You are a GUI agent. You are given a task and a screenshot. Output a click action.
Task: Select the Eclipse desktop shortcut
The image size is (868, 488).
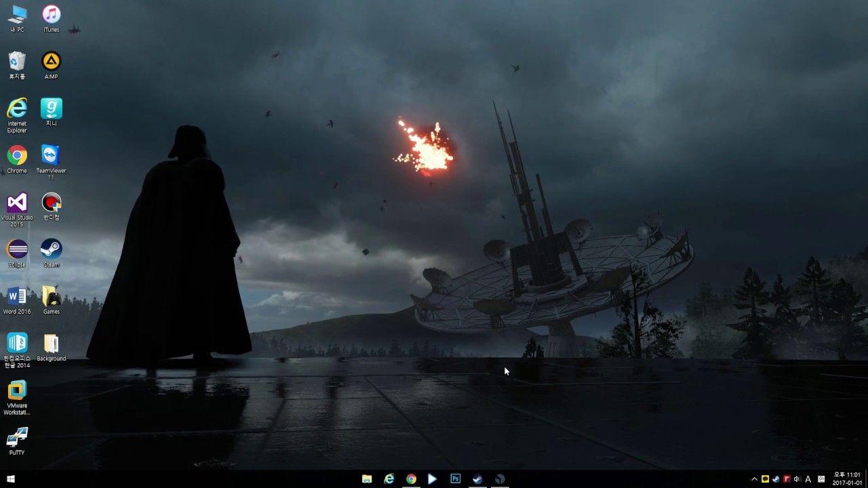pyautogui.click(x=17, y=253)
